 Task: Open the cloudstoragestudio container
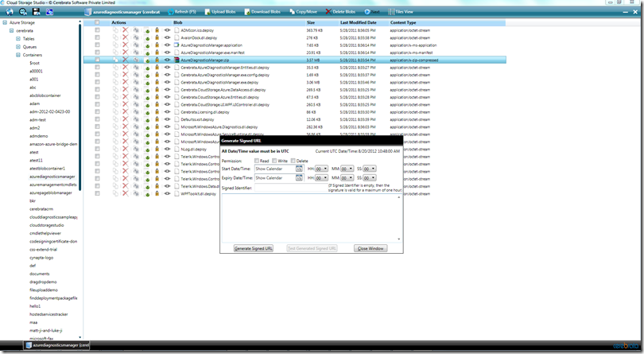pos(46,225)
